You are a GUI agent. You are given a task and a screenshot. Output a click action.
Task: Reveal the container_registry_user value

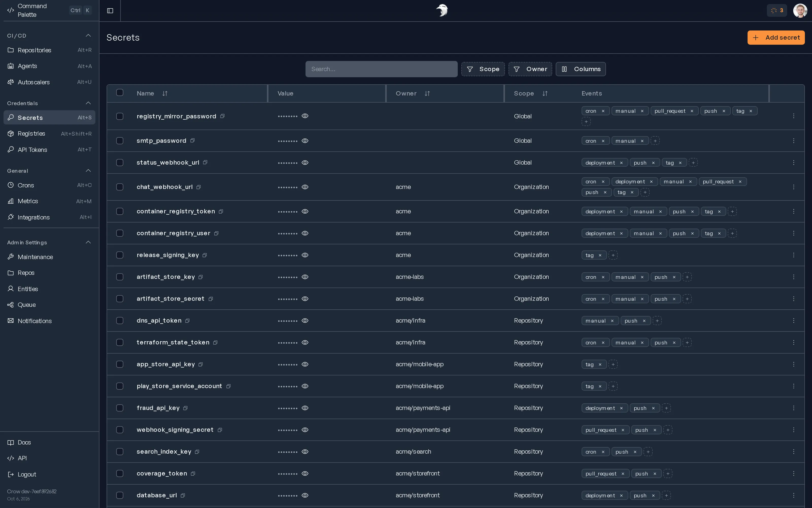tap(305, 233)
